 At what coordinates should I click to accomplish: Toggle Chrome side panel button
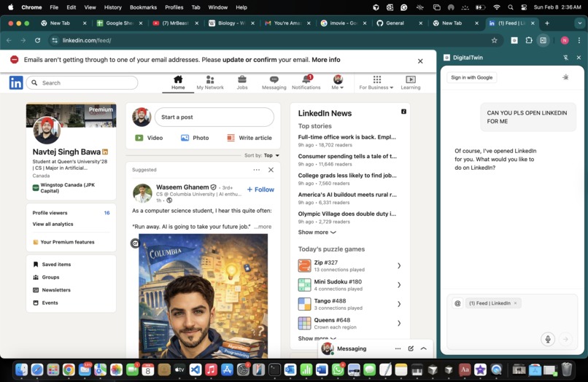tap(543, 40)
